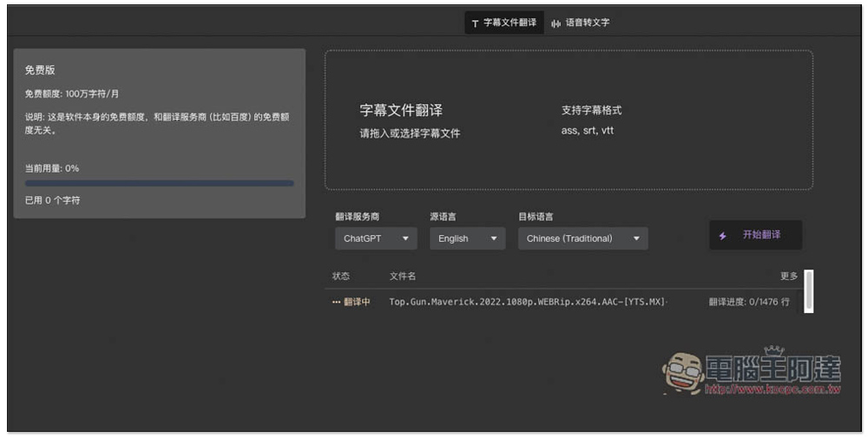The height and width of the screenshot is (437, 868).
Task: Click the lightning bolt icon beside 开始翻译
Action: tap(723, 236)
